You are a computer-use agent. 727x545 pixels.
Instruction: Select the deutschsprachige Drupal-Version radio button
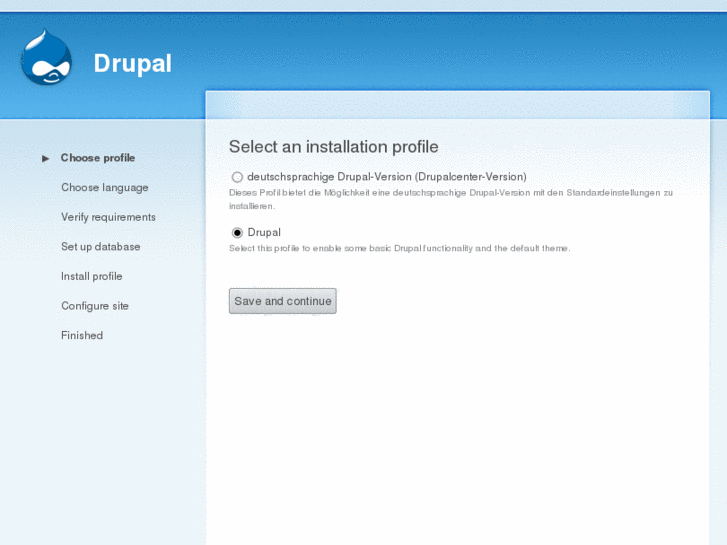point(237,177)
